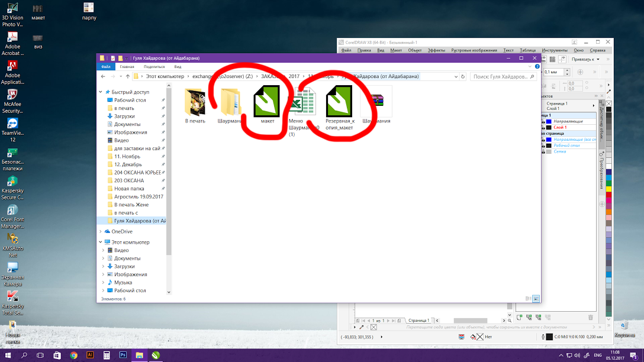Launch Google Chrome from taskbar
This screenshot has width=644, height=362.
pyautogui.click(x=73, y=355)
